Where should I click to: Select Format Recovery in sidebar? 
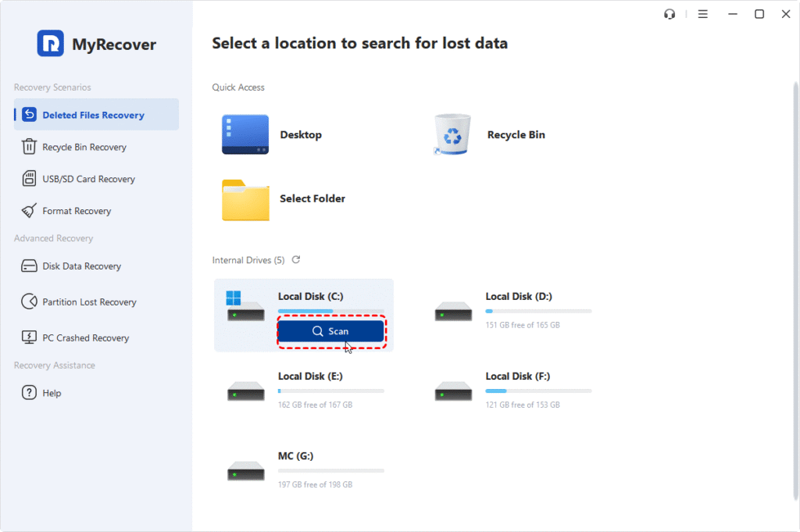(77, 211)
